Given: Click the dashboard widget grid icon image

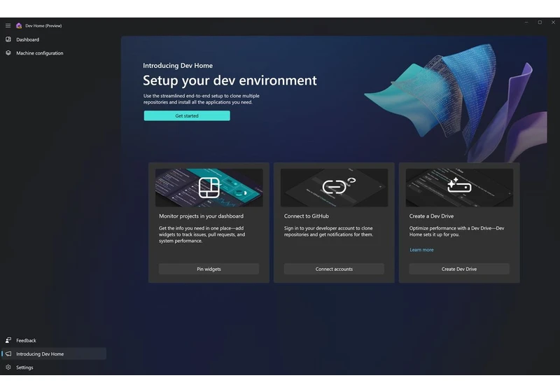Looking at the screenshot, I should (209, 188).
